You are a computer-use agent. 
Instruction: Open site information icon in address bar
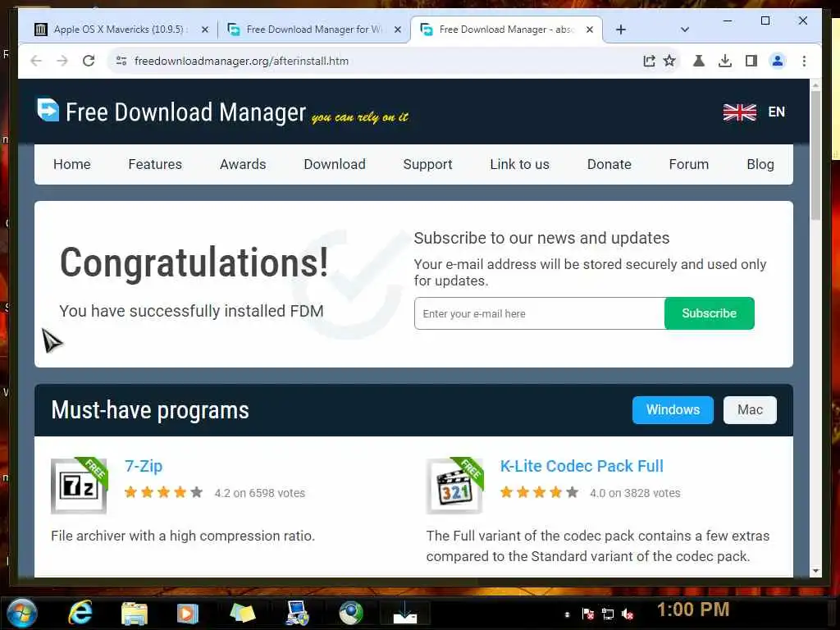pyautogui.click(x=121, y=61)
